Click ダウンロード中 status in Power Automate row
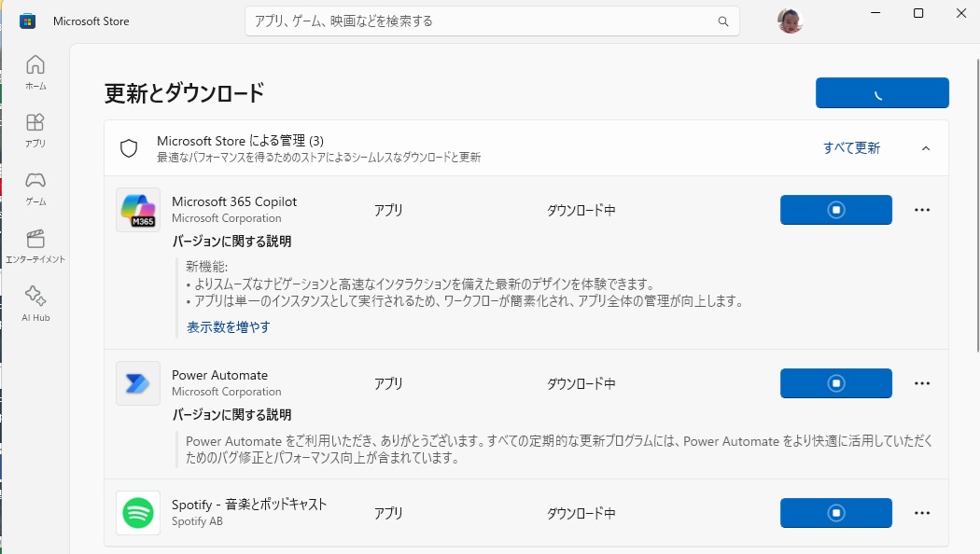This screenshot has height=554, width=980. coord(581,383)
